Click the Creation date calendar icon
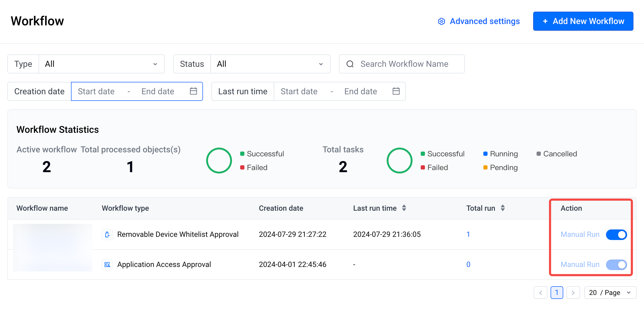Viewport: 644px width, 329px height. (193, 91)
